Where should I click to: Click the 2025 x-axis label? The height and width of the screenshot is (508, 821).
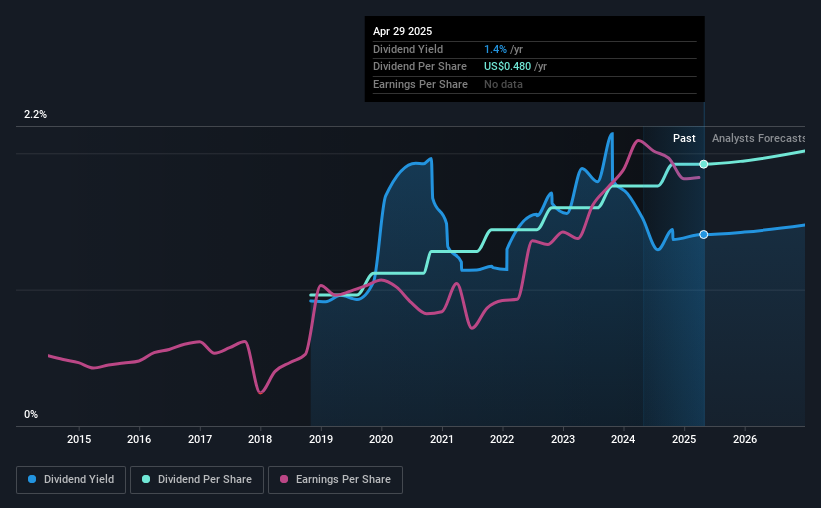pyautogui.click(x=684, y=439)
